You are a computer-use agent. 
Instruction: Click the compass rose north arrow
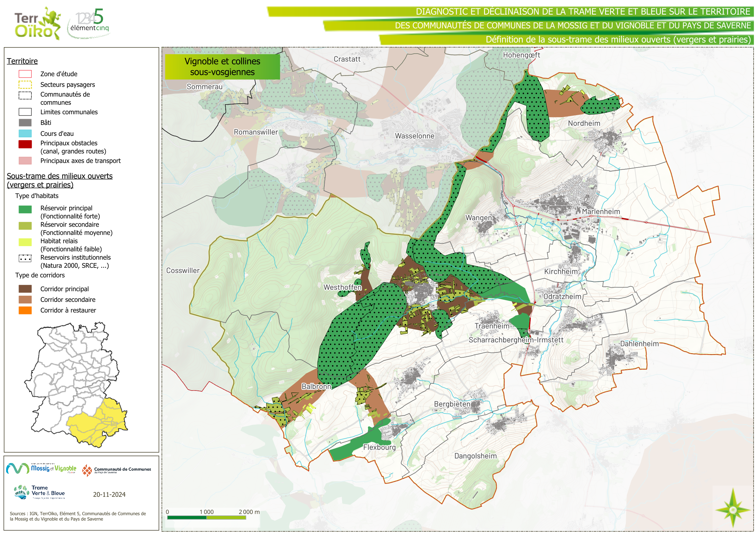[x=733, y=510]
